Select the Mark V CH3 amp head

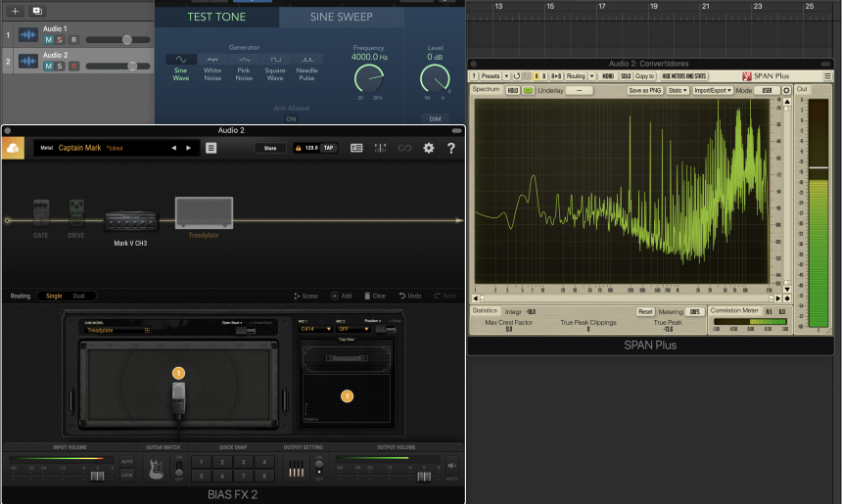131,221
